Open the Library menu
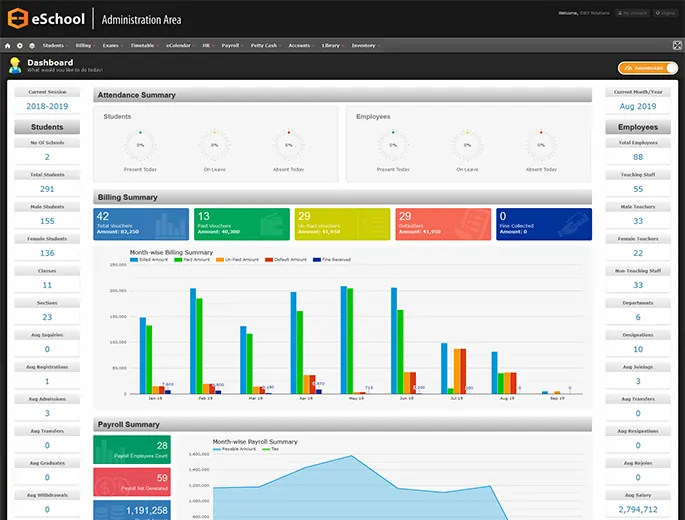Image resolution: width=685 pixels, height=520 pixels. point(332,45)
